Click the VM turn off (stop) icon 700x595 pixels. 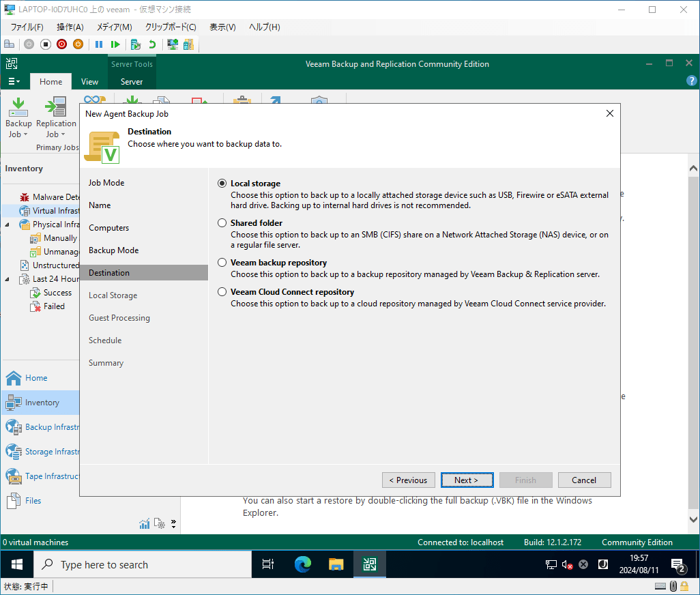click(x=46, y=44)
